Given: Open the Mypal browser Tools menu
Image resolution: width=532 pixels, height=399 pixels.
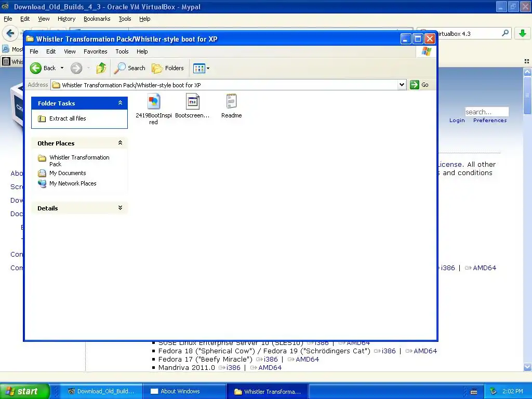Looking at the screenshot, I should tap(125, 19).
